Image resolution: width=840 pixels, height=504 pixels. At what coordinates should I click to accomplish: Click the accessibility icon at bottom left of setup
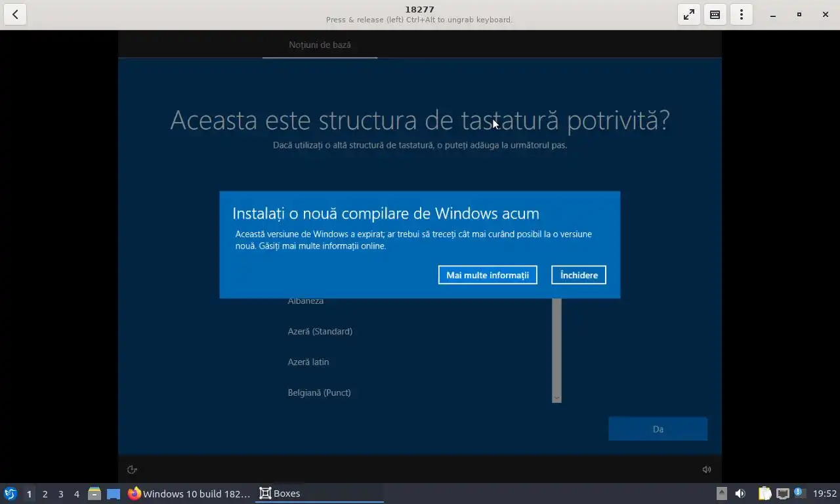pyautogui.click(x=132, y=469)
